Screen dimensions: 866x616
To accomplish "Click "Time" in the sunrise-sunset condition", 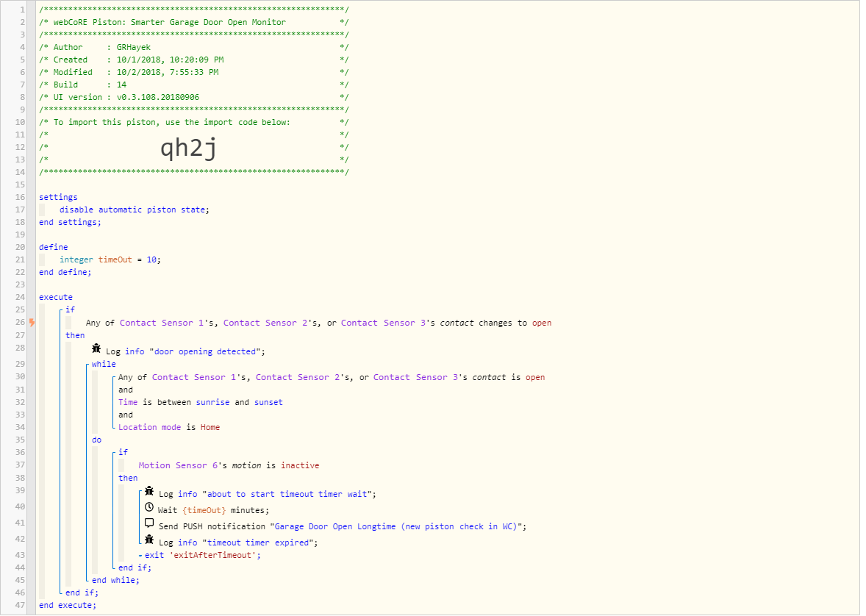I will [x=128, y=403].
